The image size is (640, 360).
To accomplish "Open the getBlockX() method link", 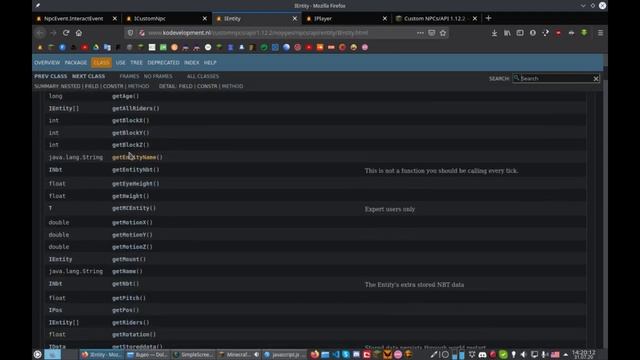I will [131, 120].
